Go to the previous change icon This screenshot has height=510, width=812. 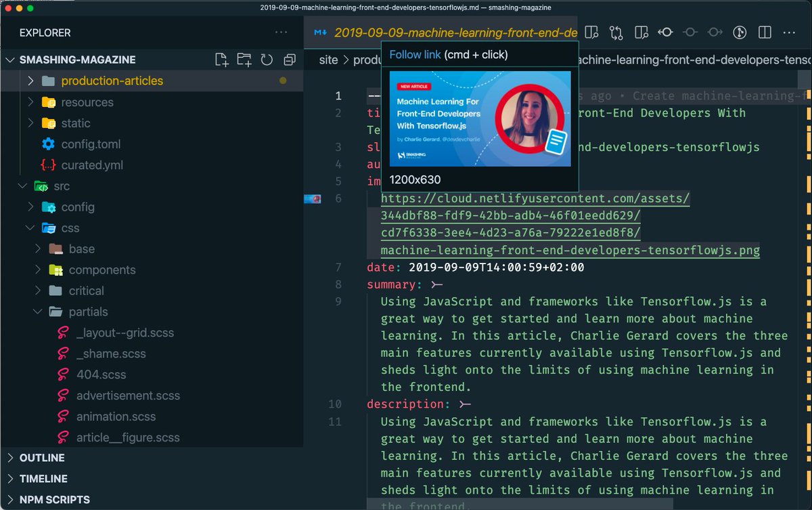coord(666,32)
